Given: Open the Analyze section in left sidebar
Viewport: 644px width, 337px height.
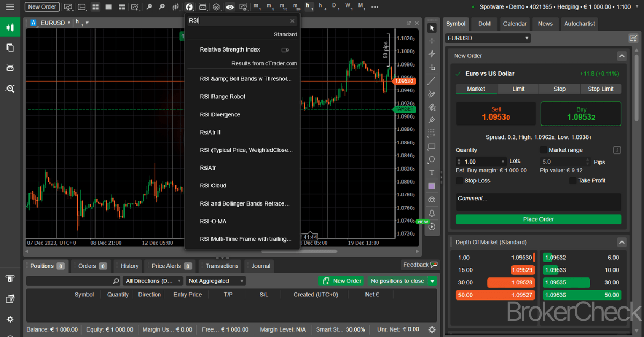Looking at the screenshot, I should (10, 89).
